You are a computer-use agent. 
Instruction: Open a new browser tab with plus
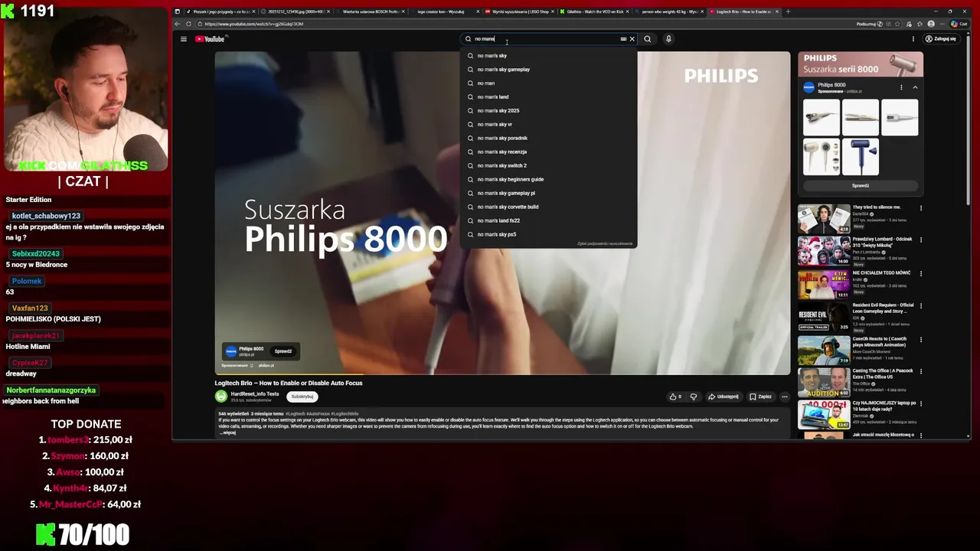point(789,11)
